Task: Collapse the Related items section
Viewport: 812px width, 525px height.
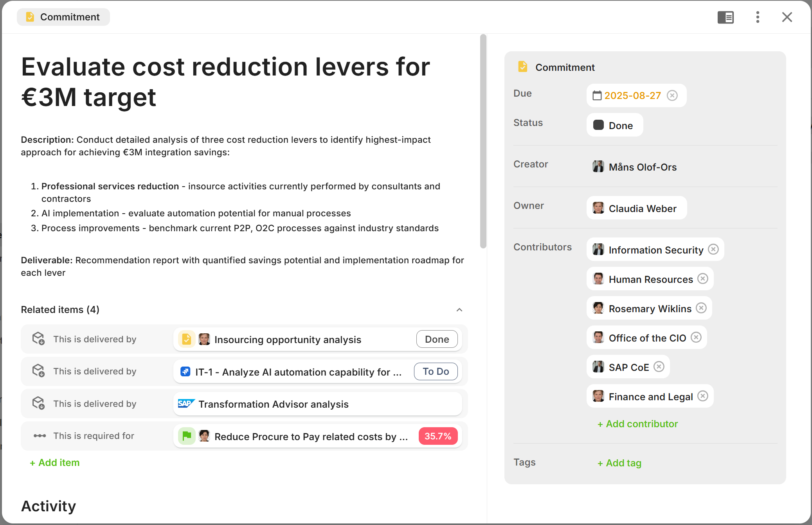Action: tap(459, 310)
